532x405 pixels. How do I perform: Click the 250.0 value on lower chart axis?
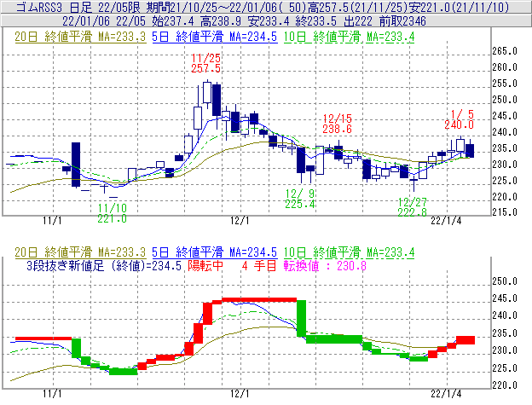click(x=505, y=281)
